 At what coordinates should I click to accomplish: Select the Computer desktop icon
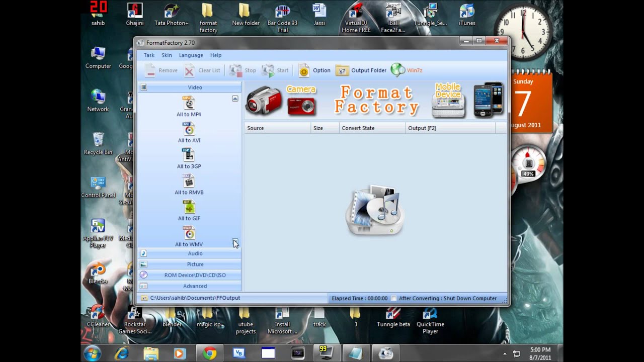[98, 58]
